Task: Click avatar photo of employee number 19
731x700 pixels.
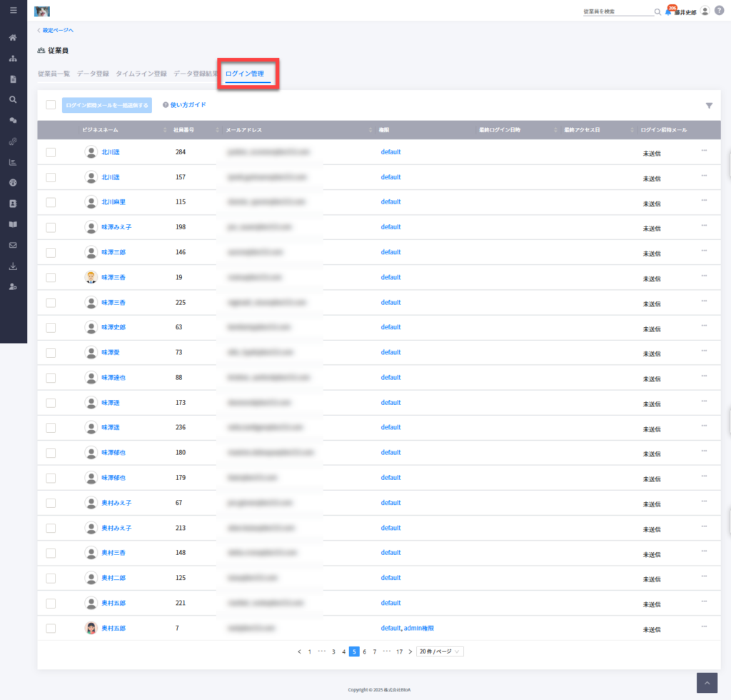Action: click(91, 277)
